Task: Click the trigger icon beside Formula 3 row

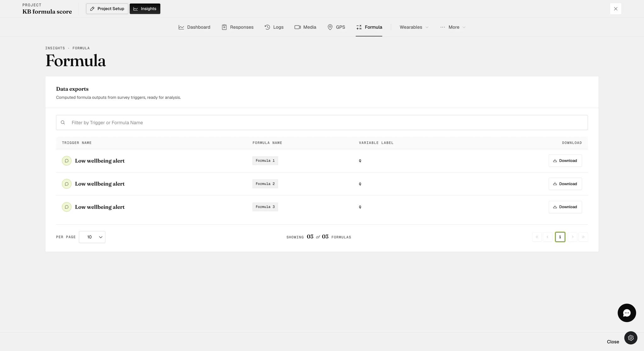Action: (67, 207)
